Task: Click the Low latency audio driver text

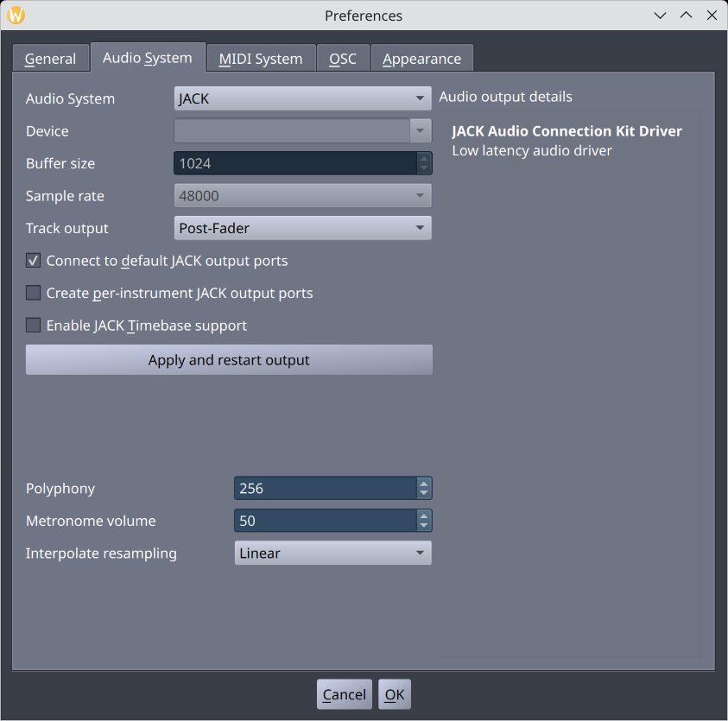Action: (x=532, y=150)
